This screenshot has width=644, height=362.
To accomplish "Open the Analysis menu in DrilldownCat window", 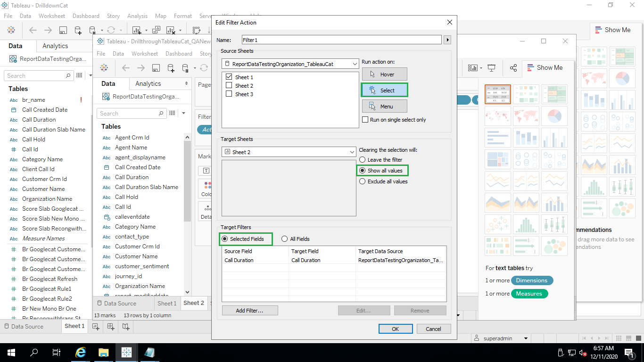I will [137, 16].
